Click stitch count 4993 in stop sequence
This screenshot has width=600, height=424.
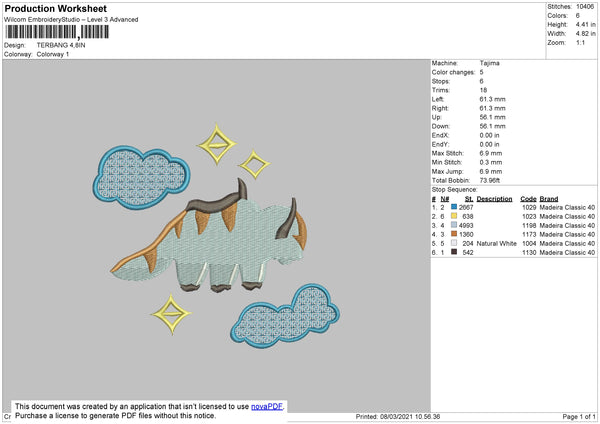click(x=466, y=225)
